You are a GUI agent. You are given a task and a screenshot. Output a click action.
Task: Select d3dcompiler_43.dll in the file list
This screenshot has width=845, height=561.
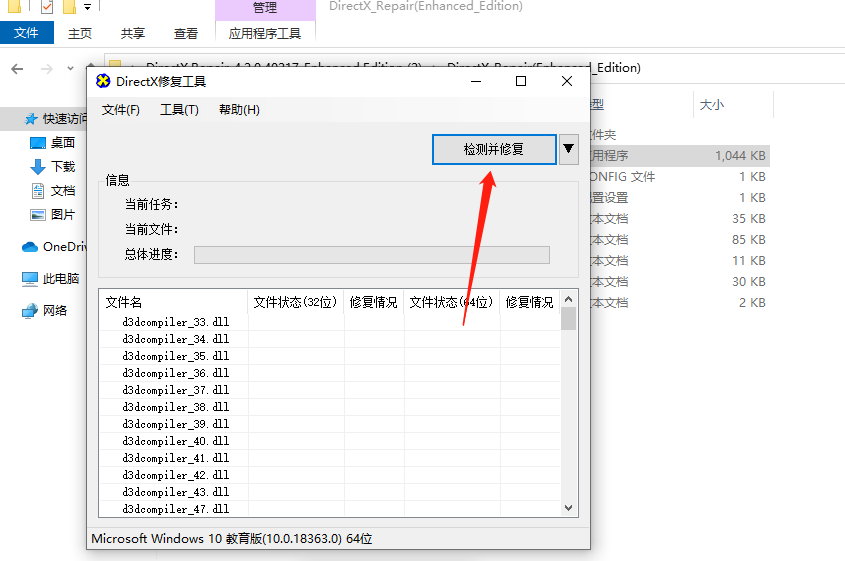[176, 492]
